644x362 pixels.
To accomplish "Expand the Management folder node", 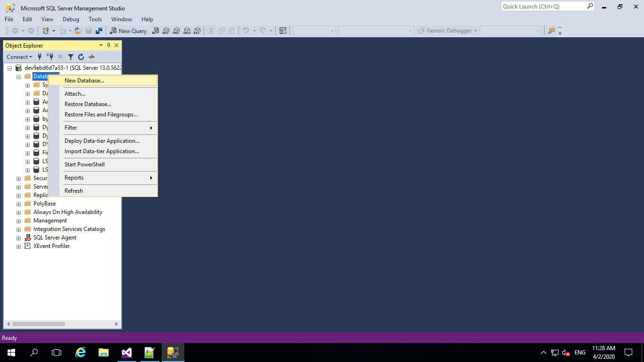I will point(19,221).
